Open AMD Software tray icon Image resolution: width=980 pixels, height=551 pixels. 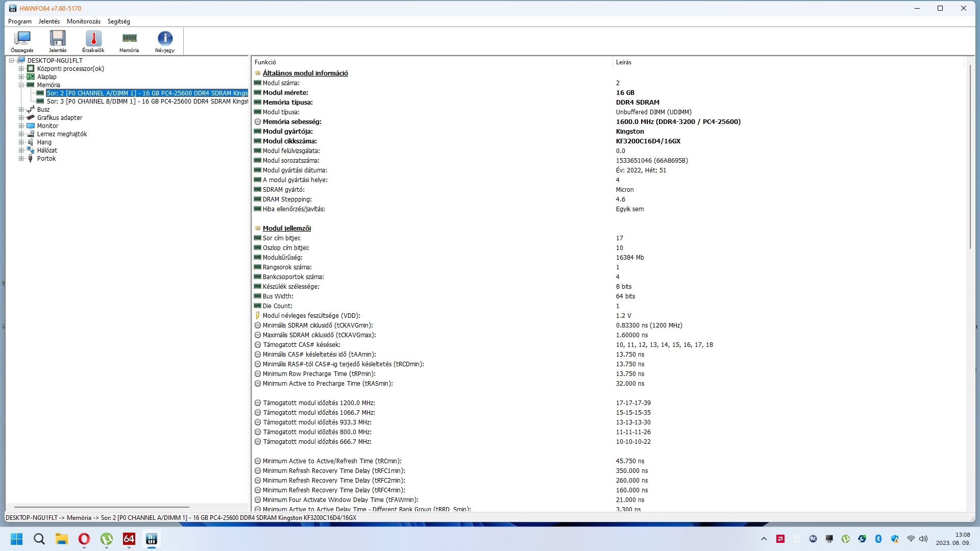(780, 539)
